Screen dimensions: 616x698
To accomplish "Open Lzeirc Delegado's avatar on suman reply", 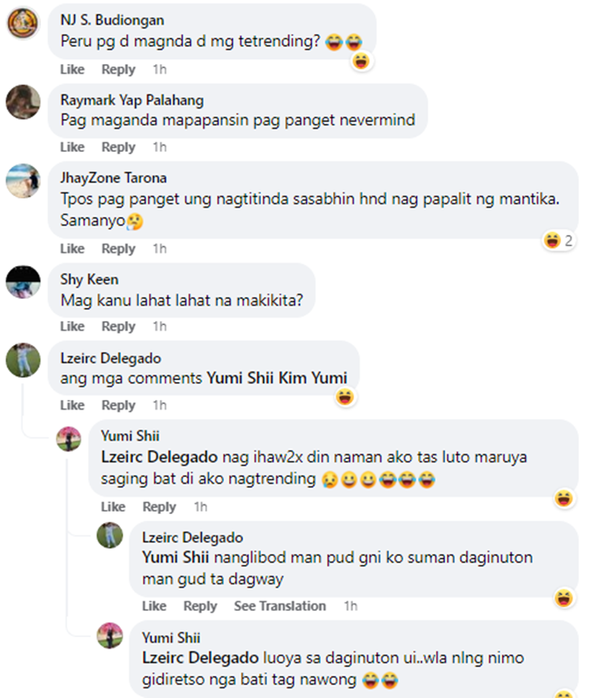I will click(x=109, y=535).
